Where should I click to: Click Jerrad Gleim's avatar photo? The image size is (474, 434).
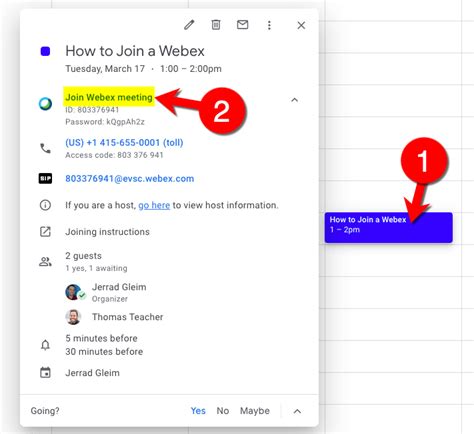tap(73, 292)
